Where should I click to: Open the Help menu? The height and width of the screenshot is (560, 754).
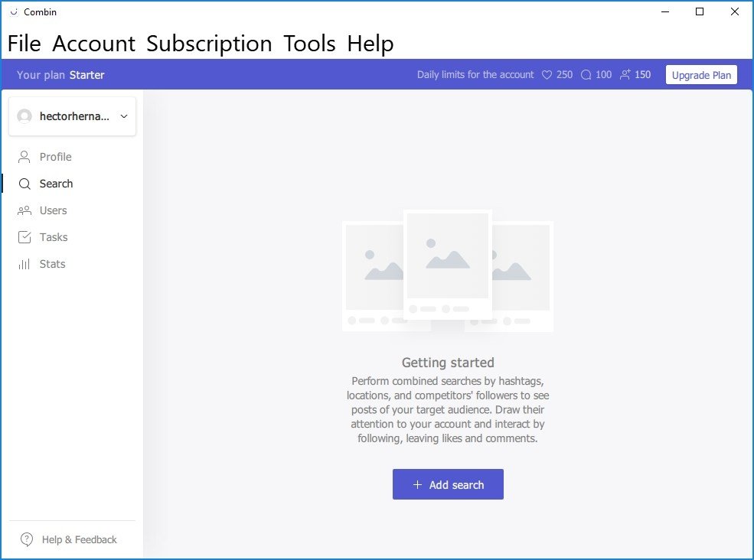tap(370, 44)
